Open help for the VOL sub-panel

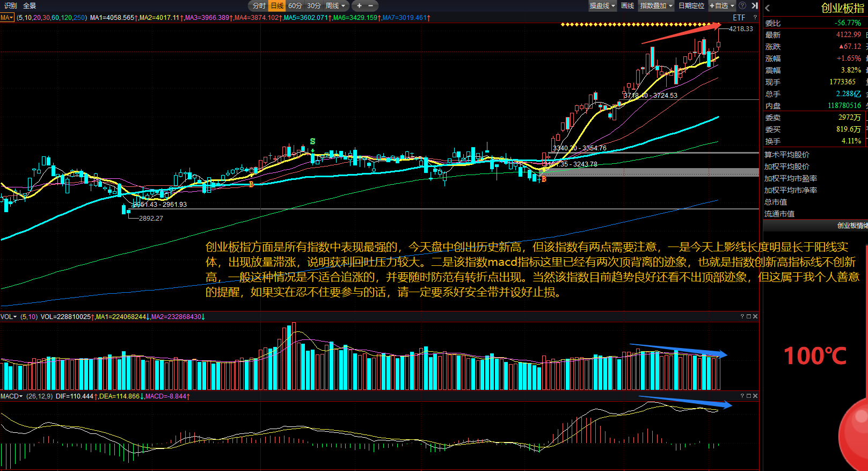point(742,317)
